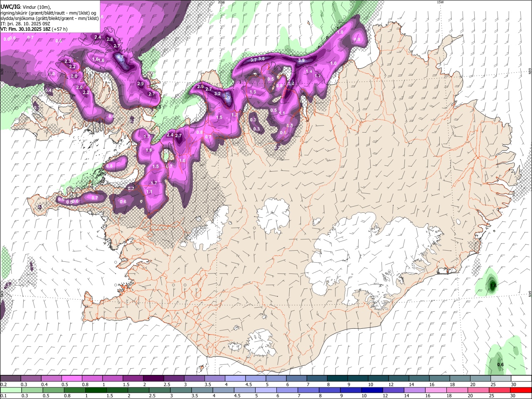532x399 pixels.
Task: Click the '3.9' precipitation value on the map
Action: click(x=302, y=60)
